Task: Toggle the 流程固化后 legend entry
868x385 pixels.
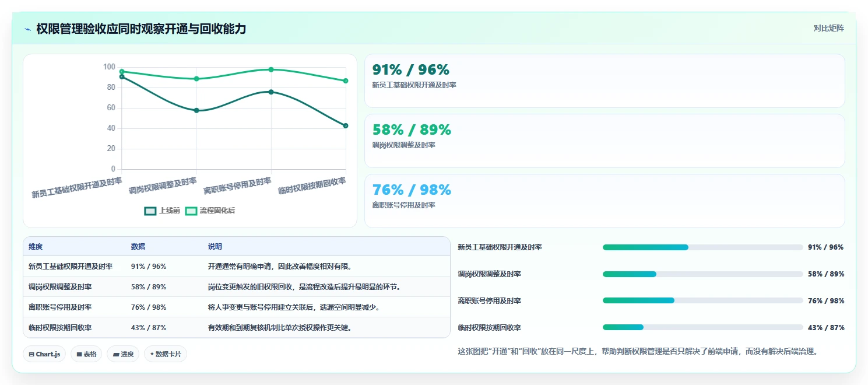Action: (x=210, y=211)
